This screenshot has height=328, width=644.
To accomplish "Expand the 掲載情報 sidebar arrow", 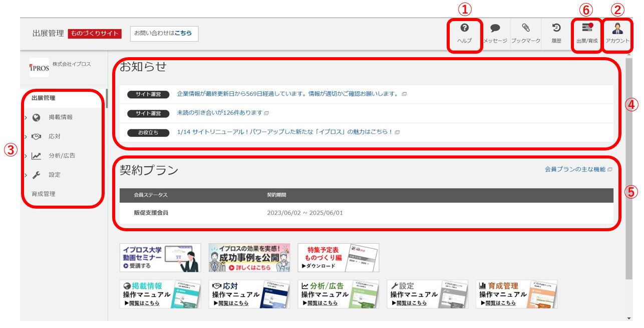I will click(26, 117).
